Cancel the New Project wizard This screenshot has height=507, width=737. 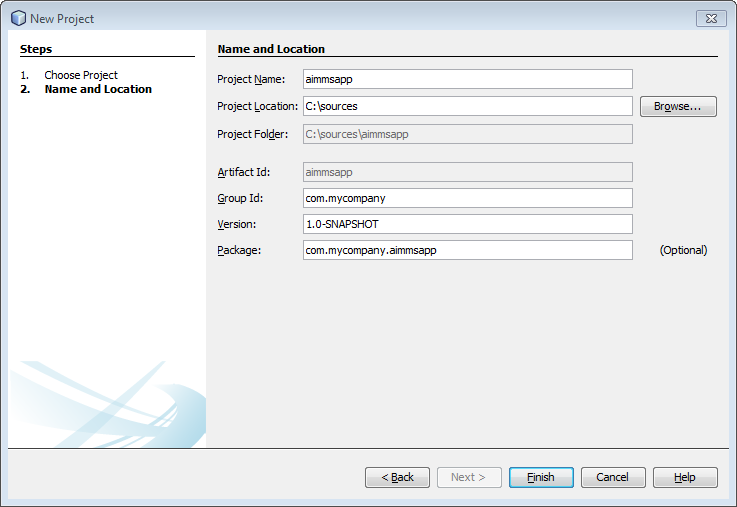613,477
